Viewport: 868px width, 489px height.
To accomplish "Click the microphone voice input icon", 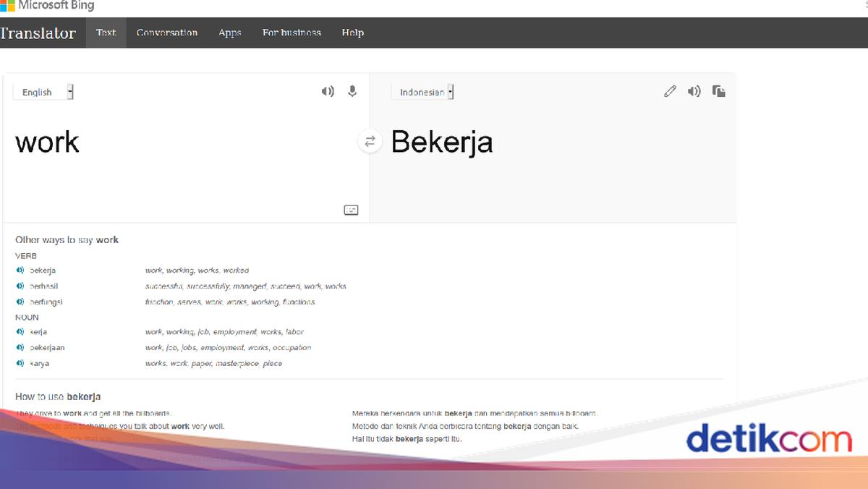I will (352, 91).
